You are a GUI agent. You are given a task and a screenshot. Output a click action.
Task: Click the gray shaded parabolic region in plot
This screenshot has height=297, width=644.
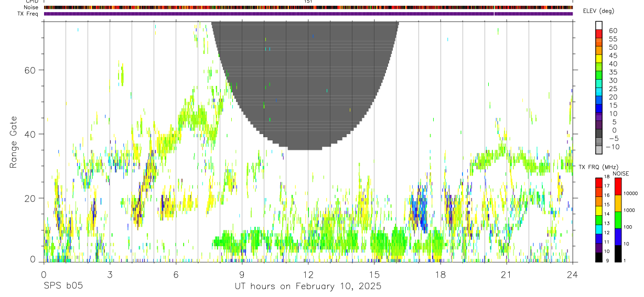point(306,86)
